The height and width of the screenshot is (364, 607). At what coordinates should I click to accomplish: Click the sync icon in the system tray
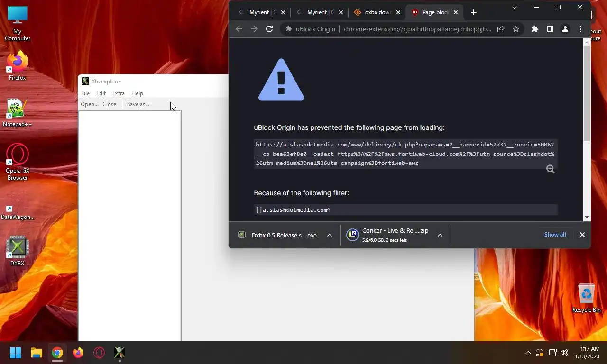click(x=540, y=353)
